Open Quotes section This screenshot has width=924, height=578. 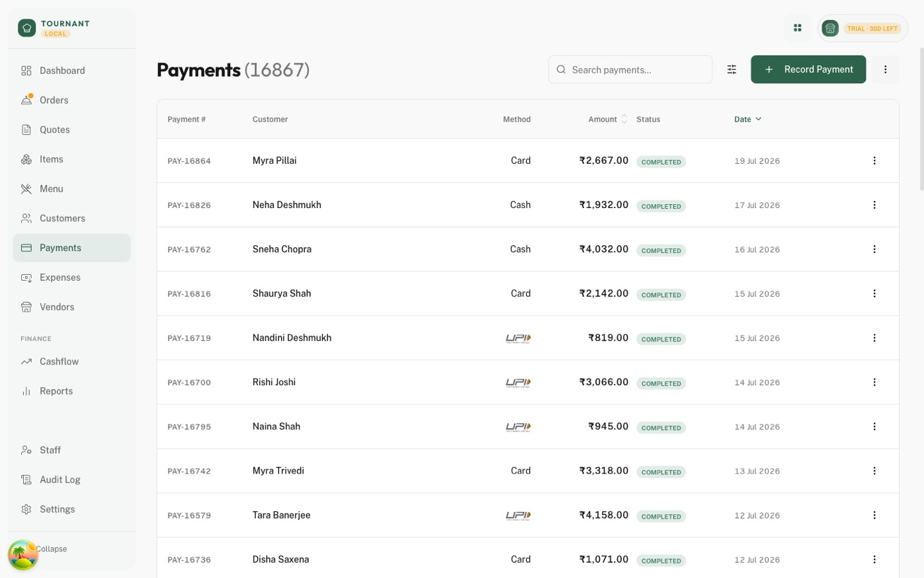pyautogui.click(x=71, y=130)
